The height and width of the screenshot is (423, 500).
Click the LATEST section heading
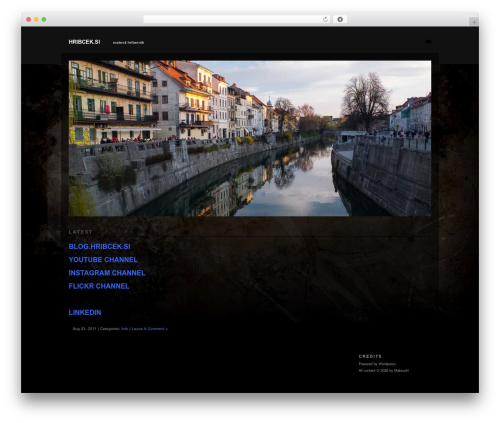click(80, 232)
